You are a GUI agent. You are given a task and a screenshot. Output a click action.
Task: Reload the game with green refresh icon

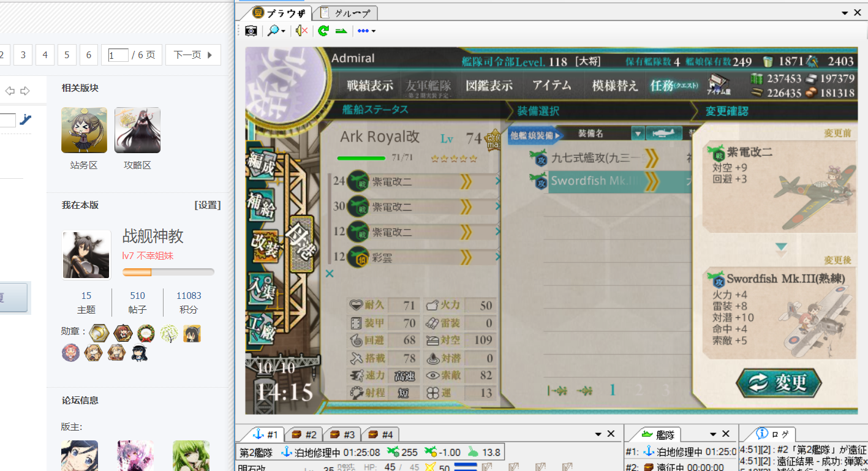click(323, 31)
